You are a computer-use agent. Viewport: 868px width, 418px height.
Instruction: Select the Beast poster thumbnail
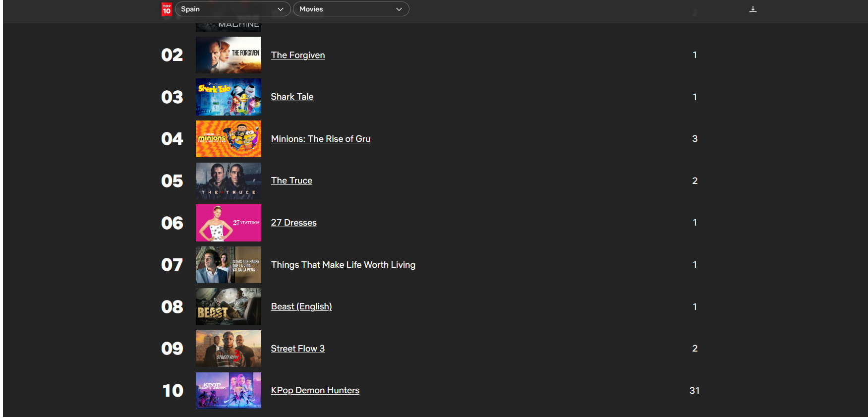[x=228, y=306]
